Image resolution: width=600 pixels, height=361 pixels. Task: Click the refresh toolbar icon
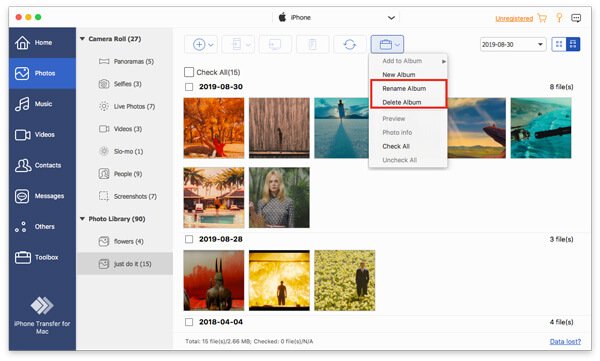(349, 44)
